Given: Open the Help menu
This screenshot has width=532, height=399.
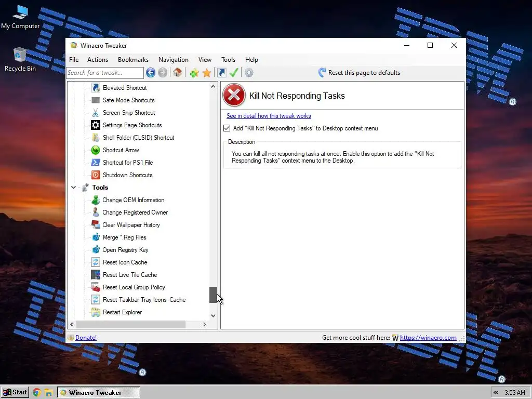Looking at the screenshot, I should click(x=252, y=60).
